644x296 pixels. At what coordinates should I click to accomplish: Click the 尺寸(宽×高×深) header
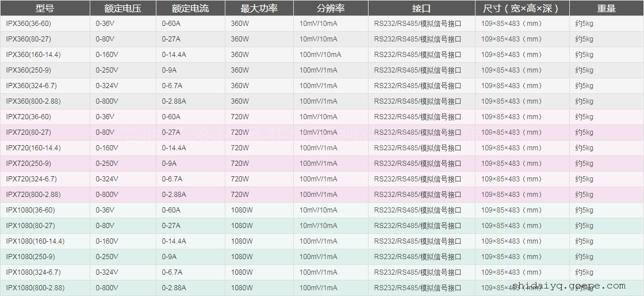(522, 9)
